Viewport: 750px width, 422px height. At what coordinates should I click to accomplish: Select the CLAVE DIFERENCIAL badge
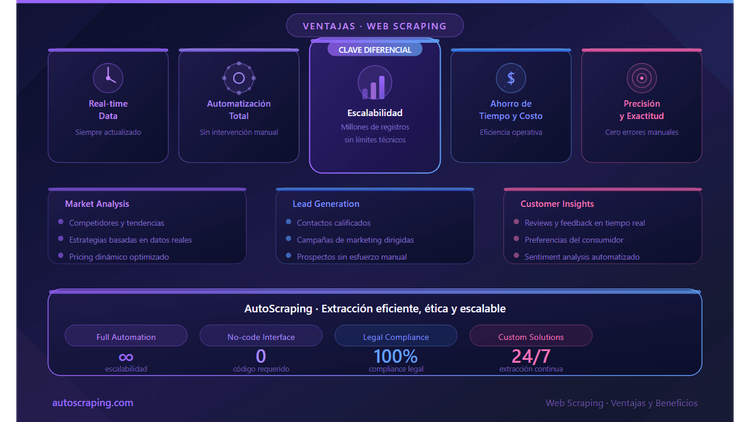tap(375, 50)
